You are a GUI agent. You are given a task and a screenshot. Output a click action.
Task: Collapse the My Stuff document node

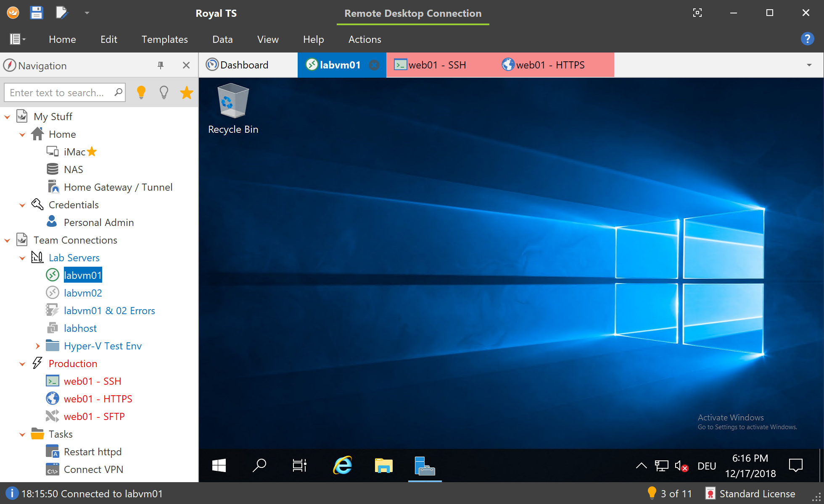click(x=7, y=117)
